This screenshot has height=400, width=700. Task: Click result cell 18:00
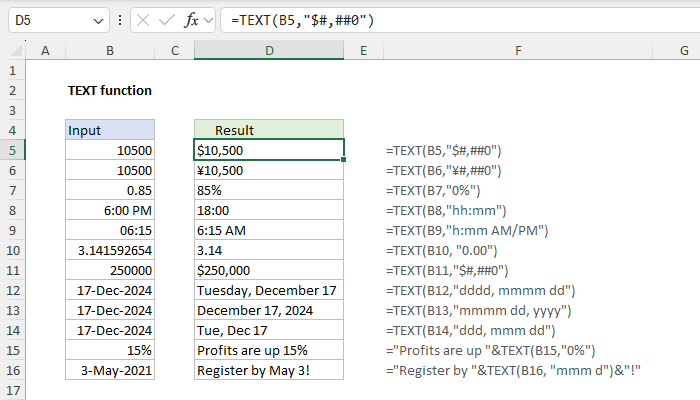[x=269, y=210]
